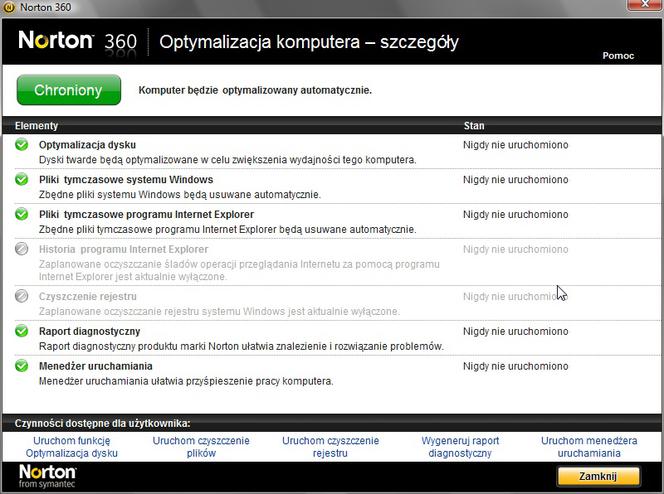Select the Optymalizacja dysku title

(87, 145)
